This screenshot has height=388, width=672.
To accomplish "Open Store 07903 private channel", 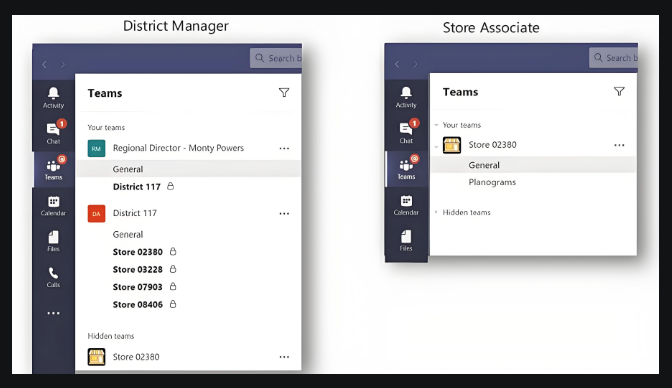I will pos(138,287).
